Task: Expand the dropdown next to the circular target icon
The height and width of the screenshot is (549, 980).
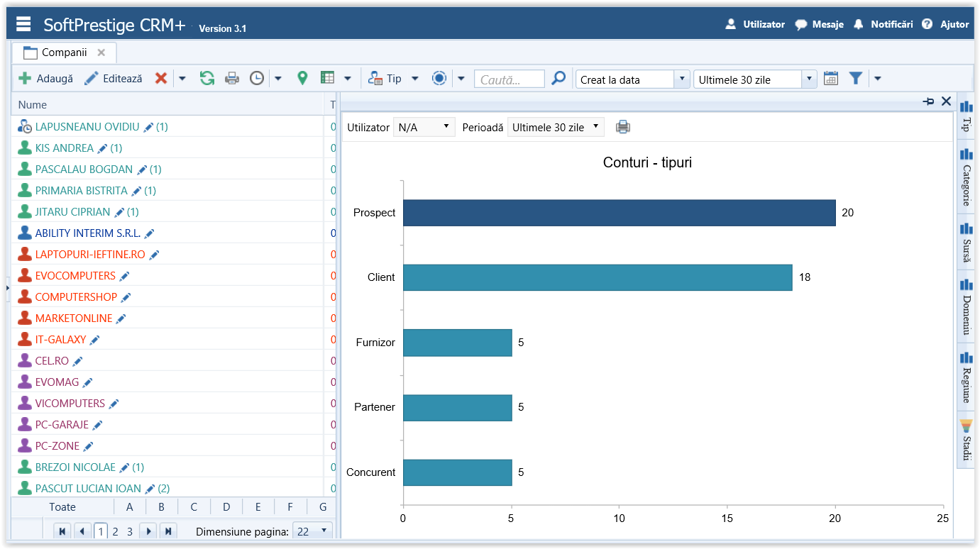Action: coord(461,79)
